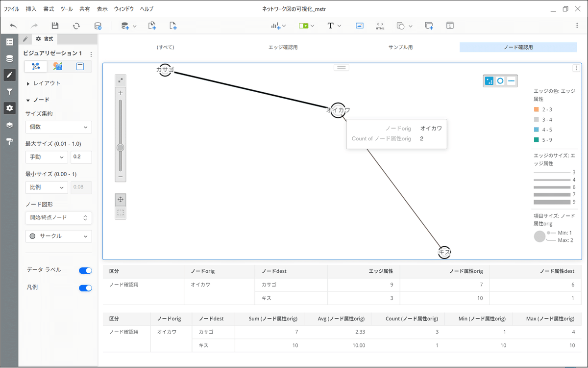
Task: Insert an image via picture icon
Action: [x=360, y=26]
